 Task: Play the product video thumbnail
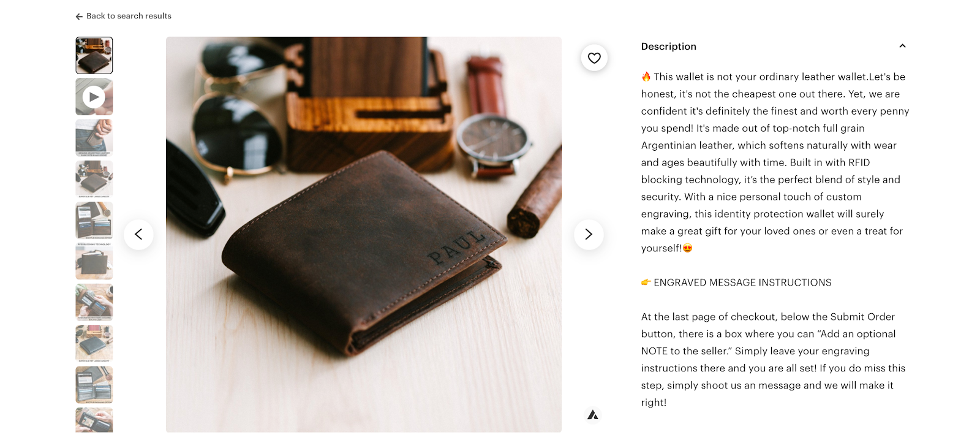[94, 97]
